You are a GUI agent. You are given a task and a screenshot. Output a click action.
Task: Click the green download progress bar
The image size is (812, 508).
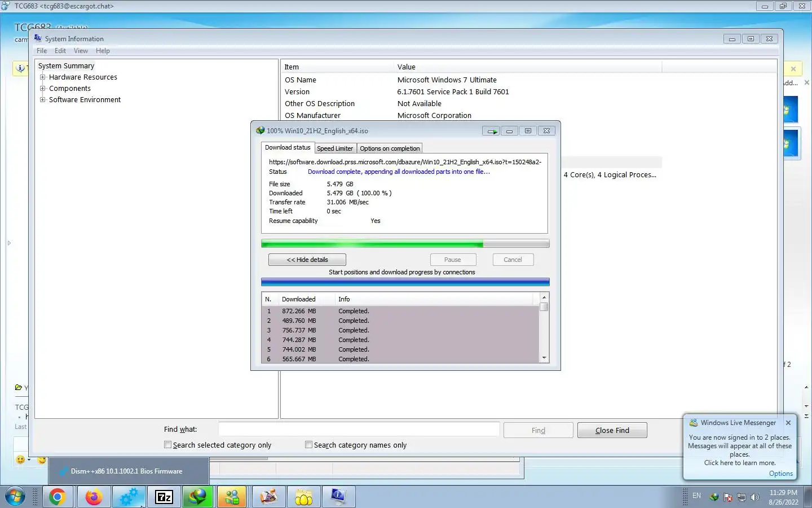405,244
